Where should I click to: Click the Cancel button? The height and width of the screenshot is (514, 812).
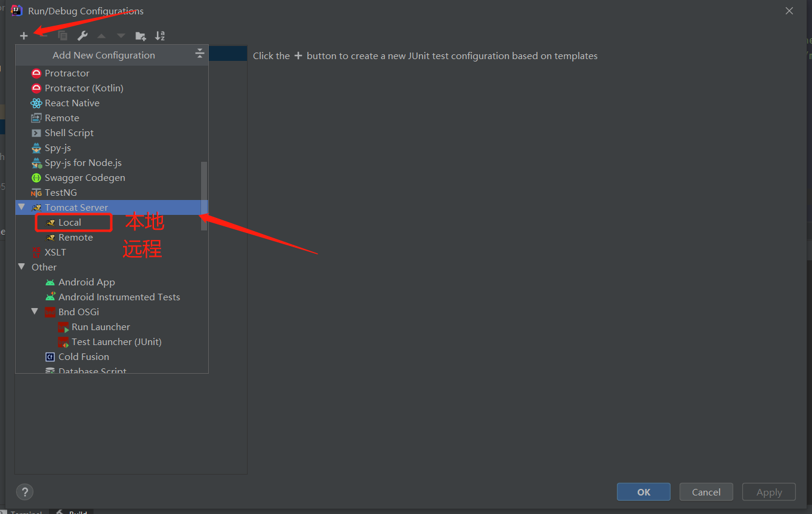point(706,492)
